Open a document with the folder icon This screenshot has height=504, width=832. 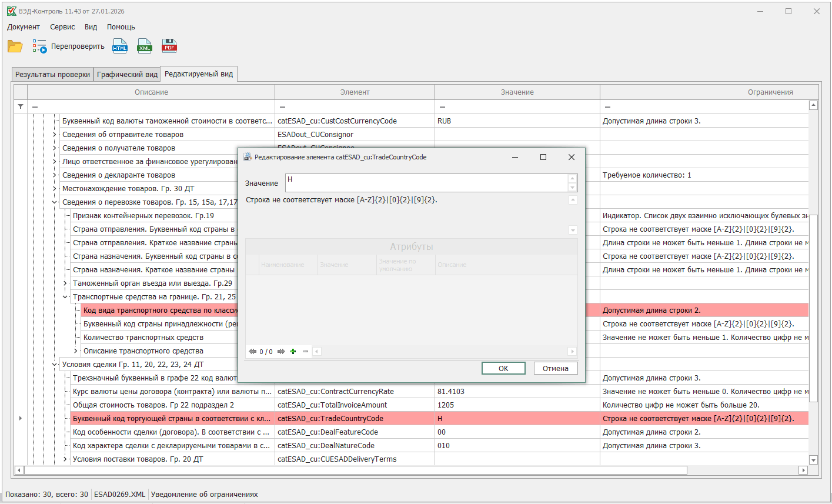15,46
